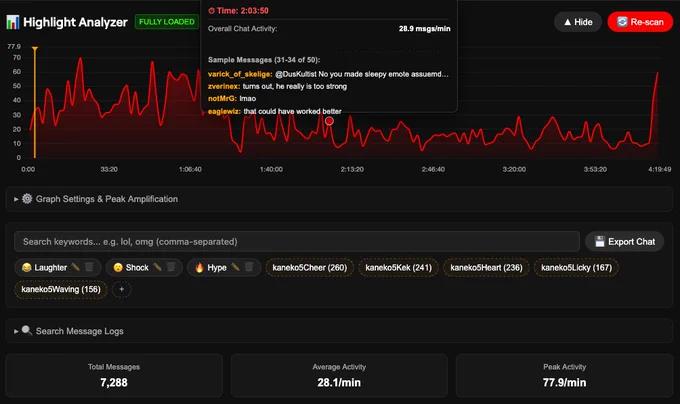This screenshot has height=404, width=680.
Task: Delete the Hype category with its trash icon
Action: (x=249, y=267)
